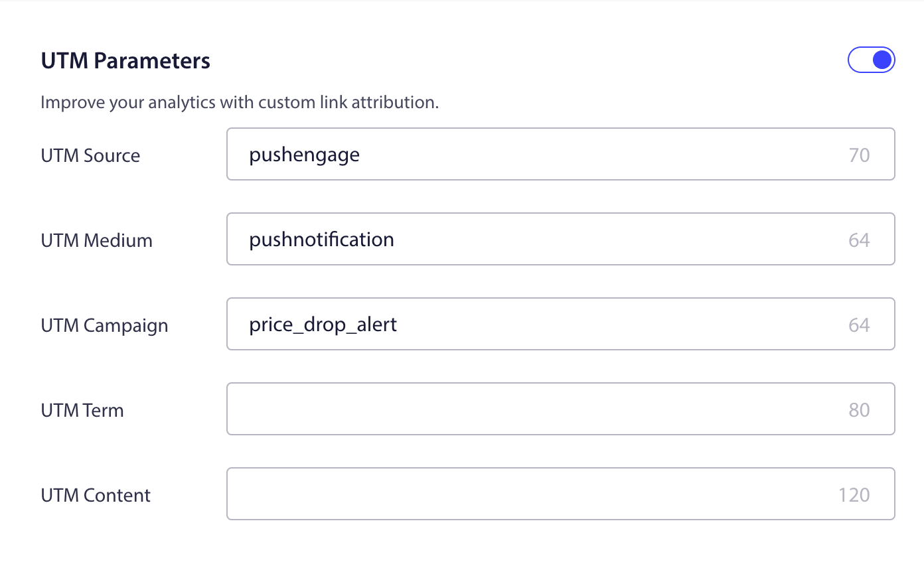Place cursor on the 'pushnotification' text value
This screenshot has height=580, width=924.
(x=321, y=240)
